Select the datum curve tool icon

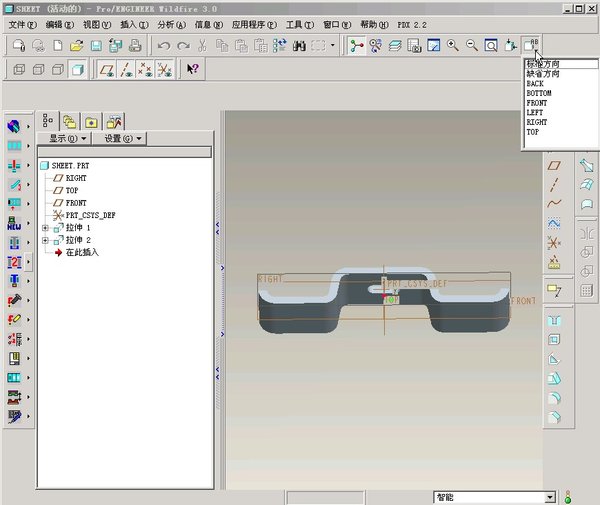553,203
